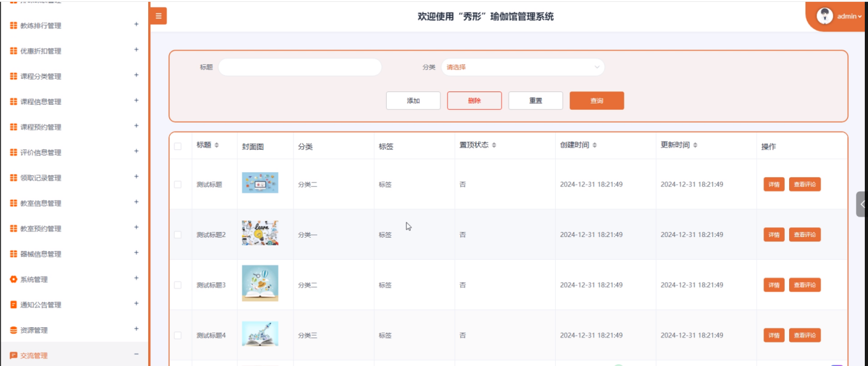Toggle the sidebar hamburger menu icon
The height and width of the screenshot is (366, 868).
click(x=158, y=17)
